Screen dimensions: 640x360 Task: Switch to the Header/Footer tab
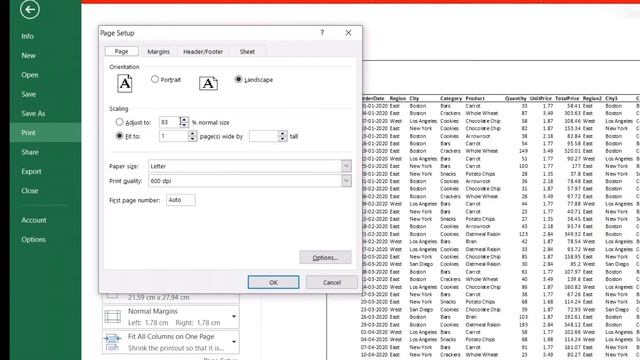(x=203, y=52)
